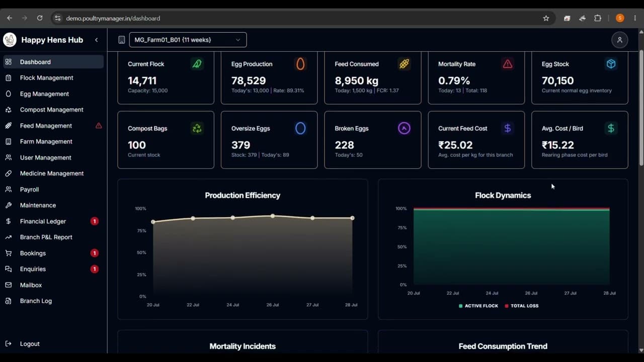Click the Oversize Eggs circle icon
This screenshot has height=362, width=644.
[300, 128]
